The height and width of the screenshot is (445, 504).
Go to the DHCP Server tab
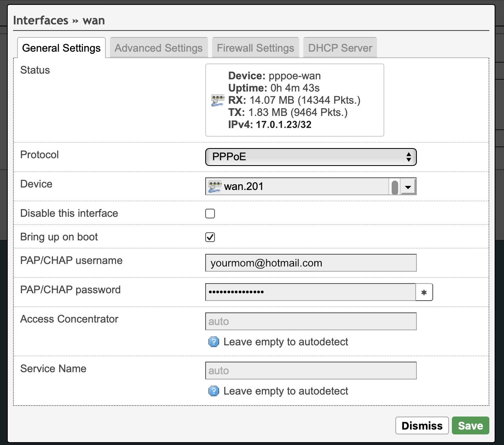click(340, 48)
